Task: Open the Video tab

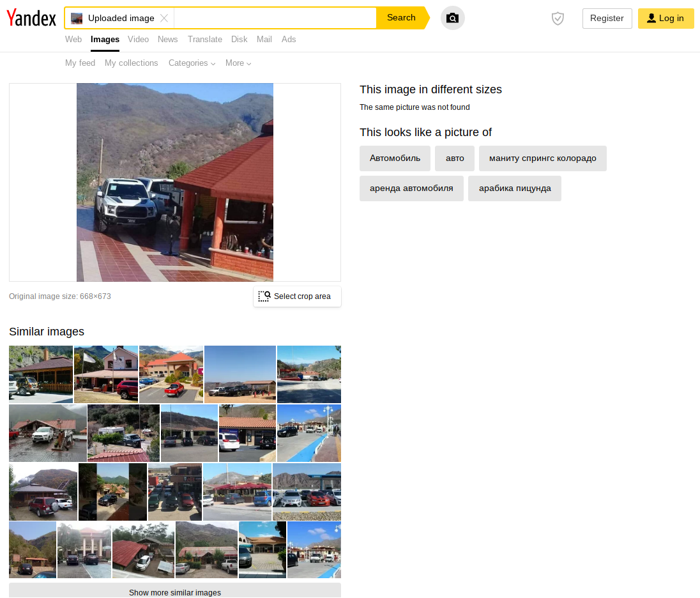Action: (138, 40)
